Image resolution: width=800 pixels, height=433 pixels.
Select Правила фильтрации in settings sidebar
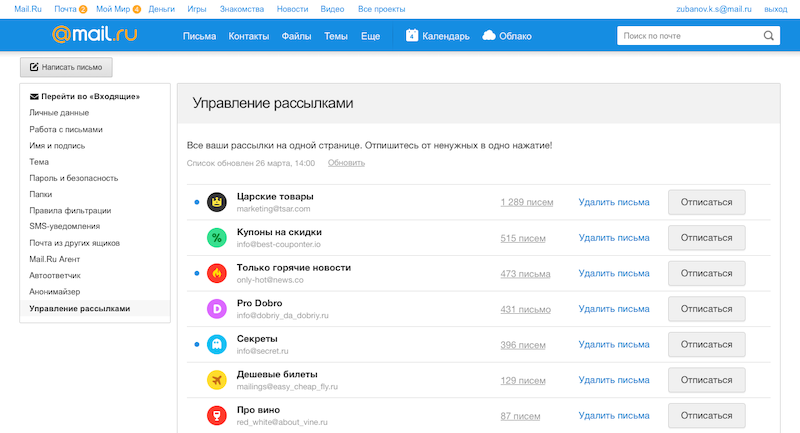(70, 211)
